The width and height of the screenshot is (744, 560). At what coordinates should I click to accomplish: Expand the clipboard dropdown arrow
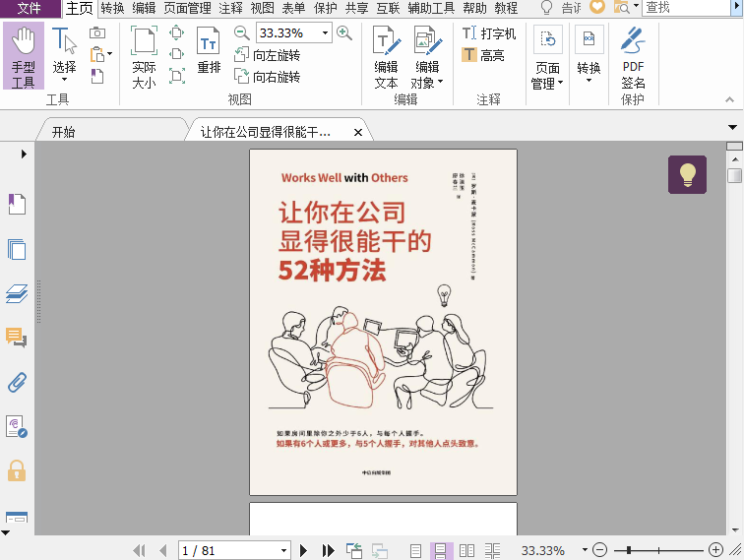[x=109, y=53]
